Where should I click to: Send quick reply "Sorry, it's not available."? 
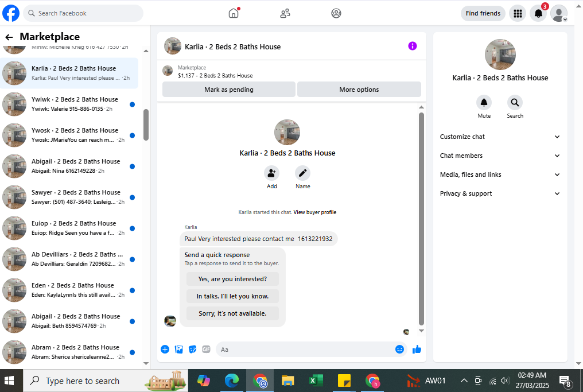[x=232, y=313]
